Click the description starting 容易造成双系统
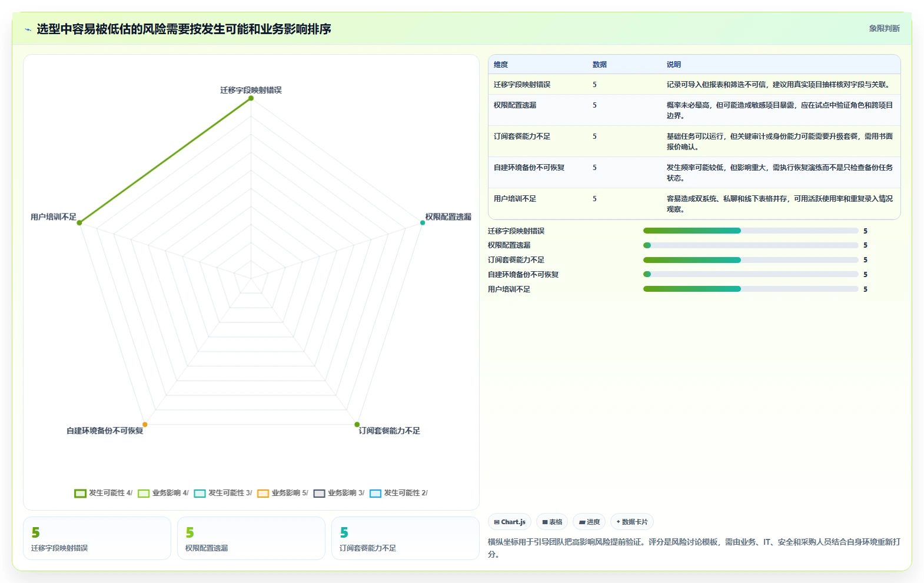 [780, 204]
